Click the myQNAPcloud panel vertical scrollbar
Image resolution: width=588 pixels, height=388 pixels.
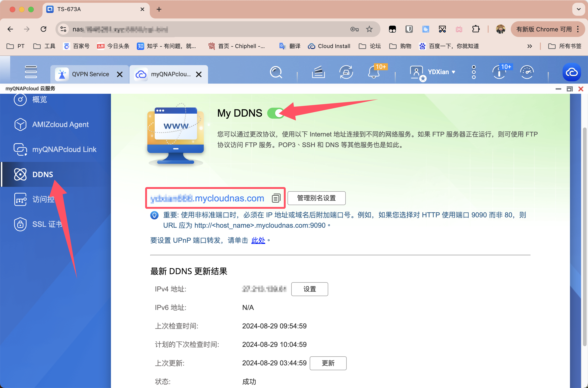tap(585, 236)
